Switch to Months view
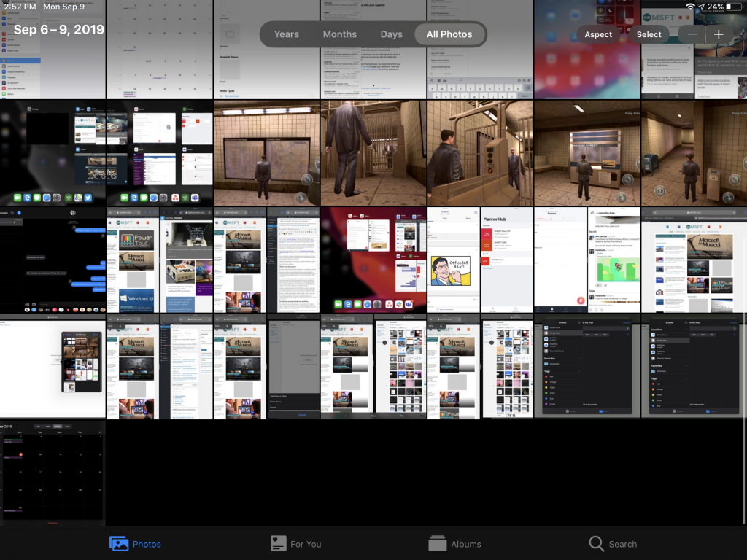 pos(339,34)
